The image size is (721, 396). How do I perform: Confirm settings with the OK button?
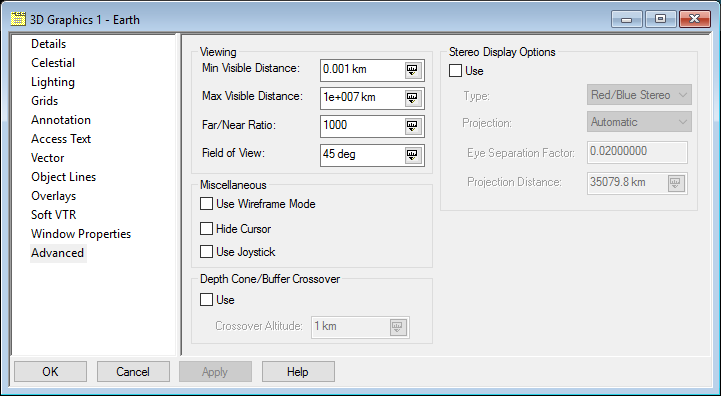point(51,372)
